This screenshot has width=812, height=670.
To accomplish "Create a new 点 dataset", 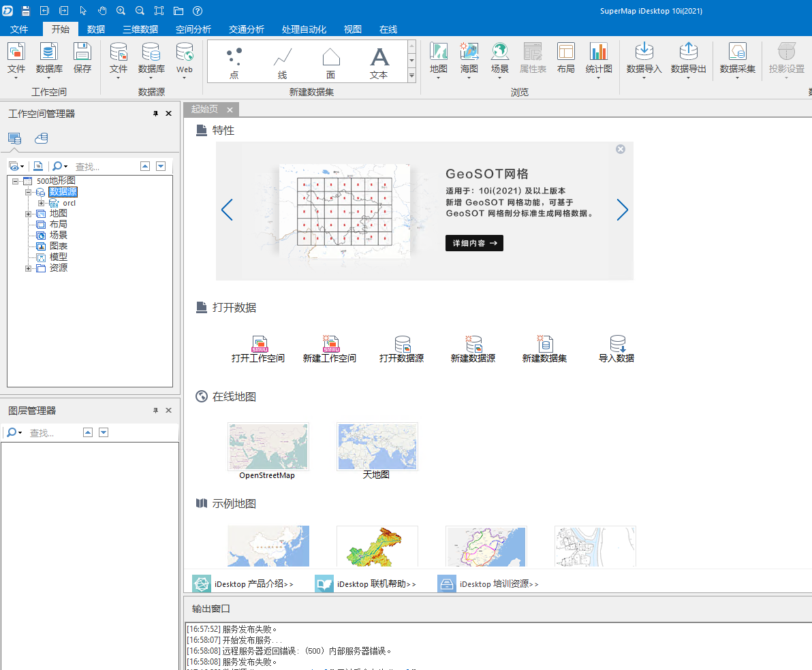I will coord(234,63).
